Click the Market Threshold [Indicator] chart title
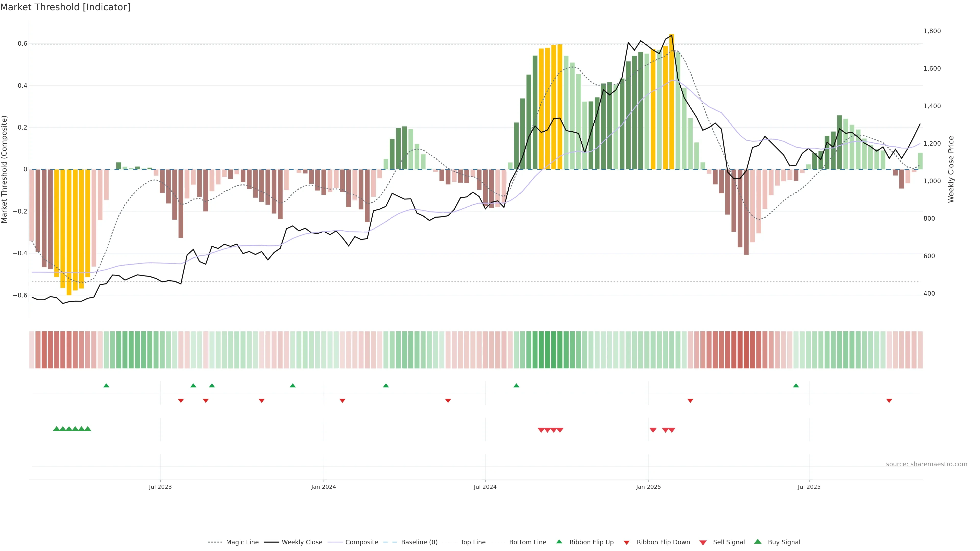The height and width of the screenshot is (551, 980). point(65,7)
